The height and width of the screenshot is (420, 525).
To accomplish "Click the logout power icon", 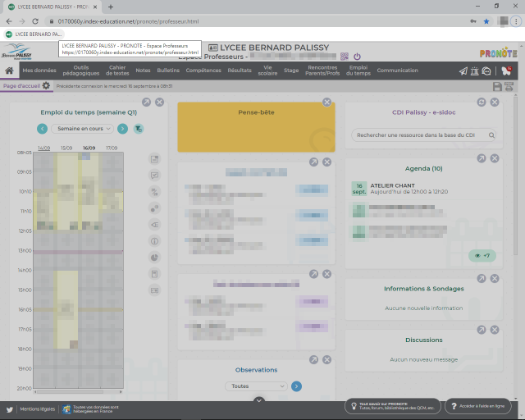I will point(357,57).
